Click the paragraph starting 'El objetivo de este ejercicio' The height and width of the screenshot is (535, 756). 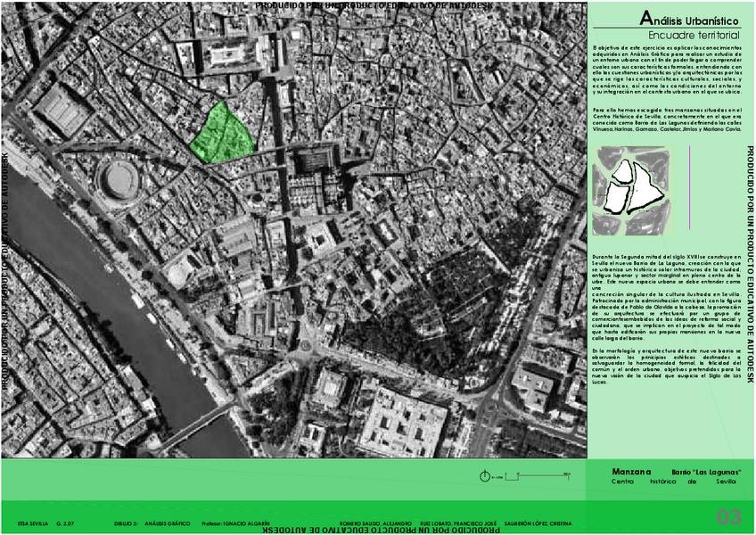click(x=667, y=70)
